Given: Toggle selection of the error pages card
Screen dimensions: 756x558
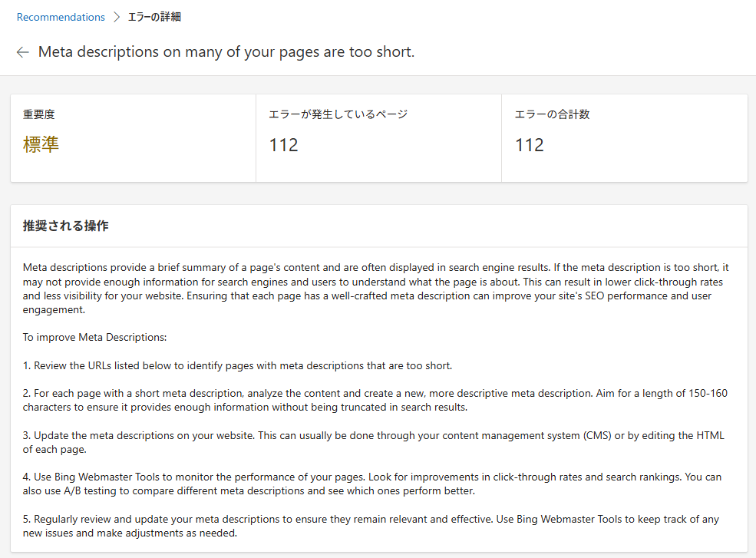Looking at the screenshot, I should pos(378,138).
